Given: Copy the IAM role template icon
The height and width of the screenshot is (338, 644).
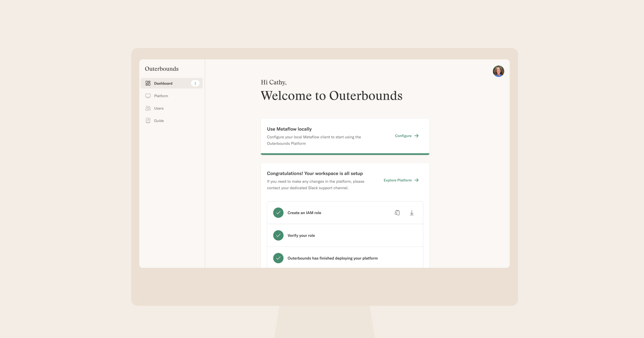Looking at the screenshot, I should click(x=397, y=213).
